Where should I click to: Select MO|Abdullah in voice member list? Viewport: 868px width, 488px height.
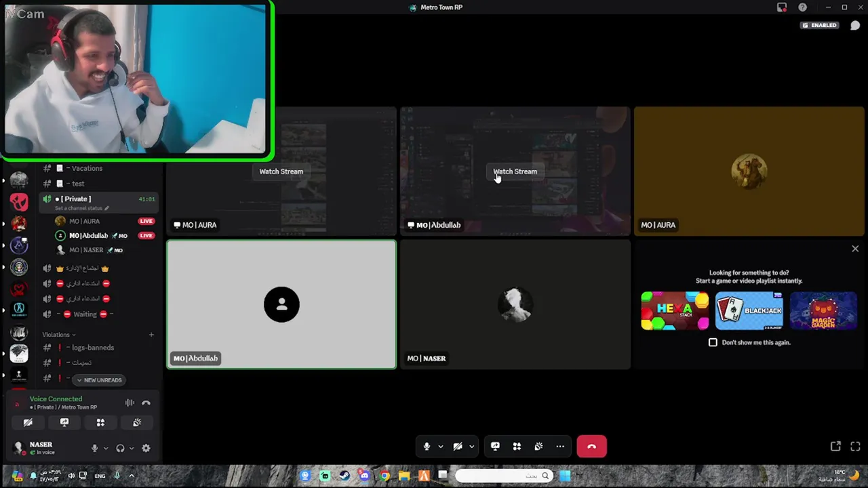coord(88,236)
